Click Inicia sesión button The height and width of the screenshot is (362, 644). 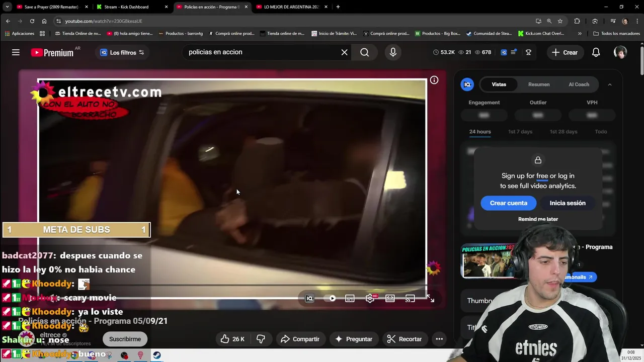pos(568,203)
